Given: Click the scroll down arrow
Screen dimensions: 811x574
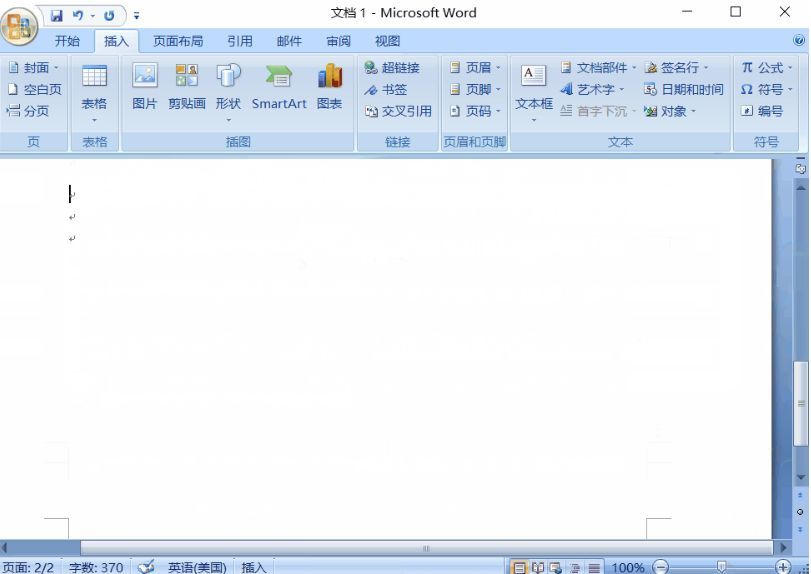Looking at the screenshot, I should click(801, 477).
